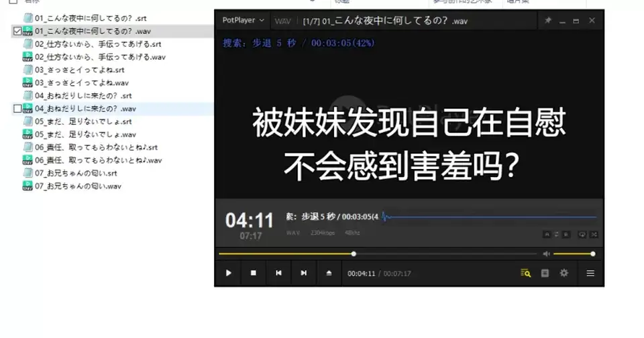
Task: Click the seek bar to jump in track
Action: [x=377, y=253]
